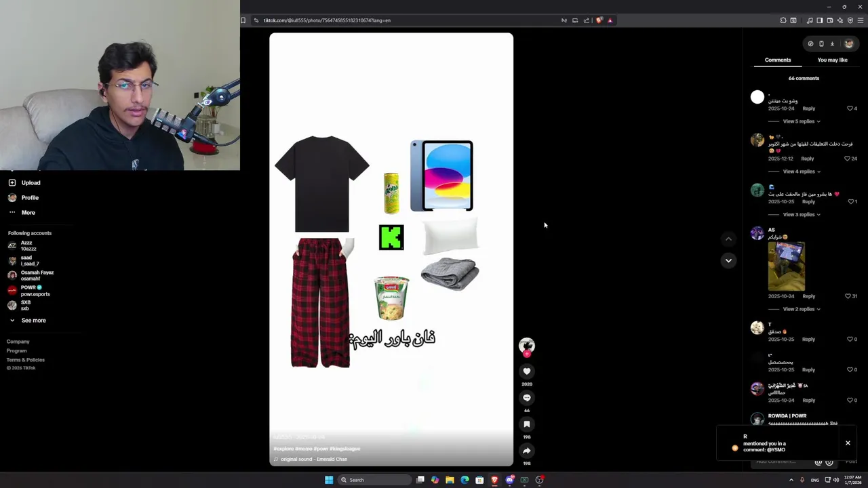868x488 pixels.
Task: Click the phone app icon in top pill
Action: pyautogui.click(x=821, y=44)
